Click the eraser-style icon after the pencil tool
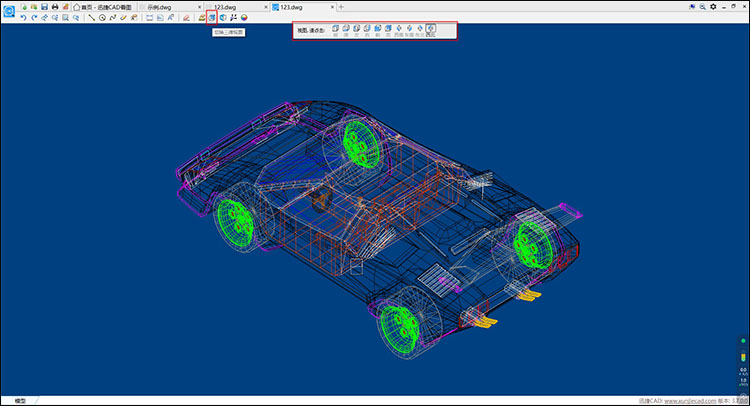 click(134, 18)
